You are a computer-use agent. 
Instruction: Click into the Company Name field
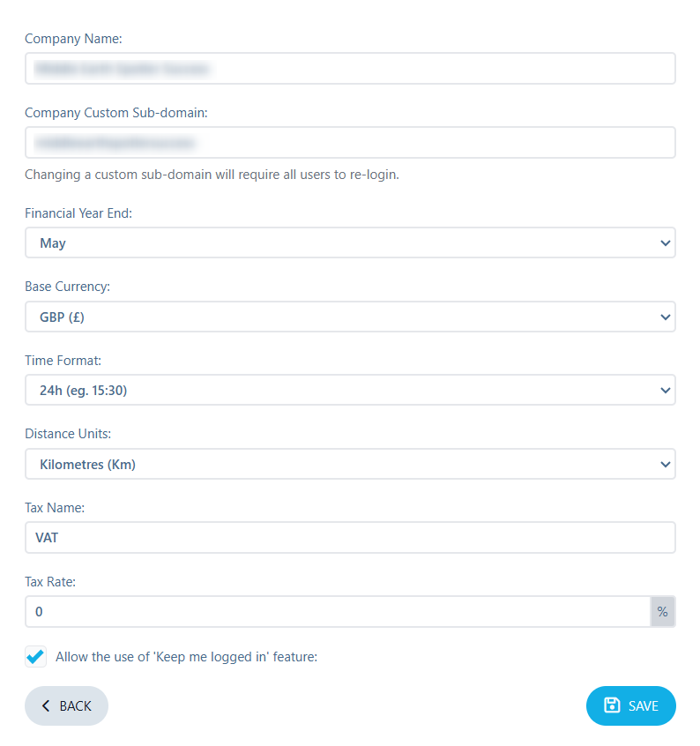[350, 69]
